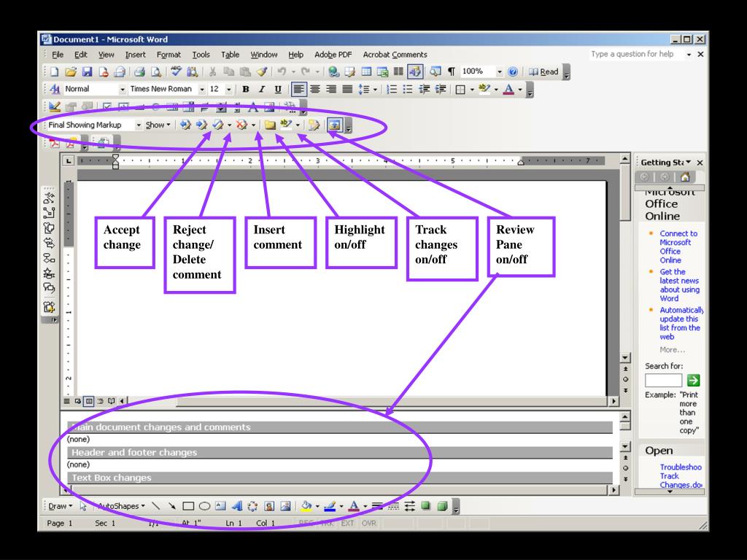This screenshot has height=560, width=747.
Task: Go to Next change in Reviewing toolbar
Action: pyautogui.click(x=201, y=125)
